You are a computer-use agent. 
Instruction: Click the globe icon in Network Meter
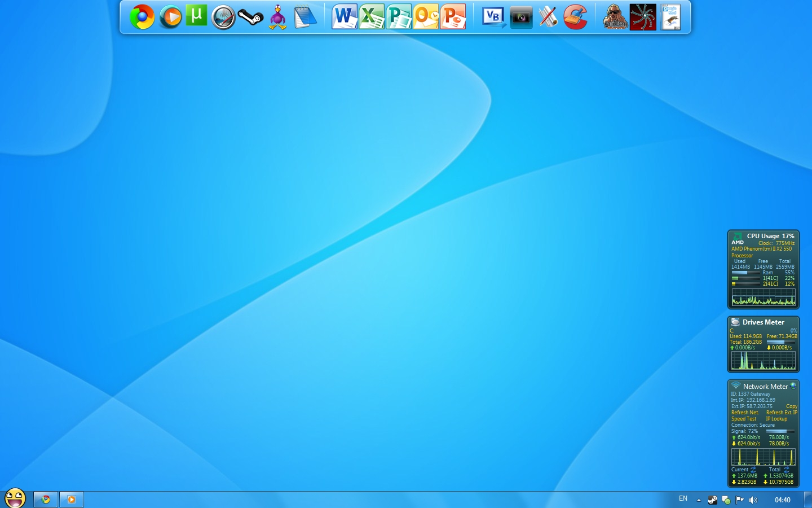[x=793, y=386]
